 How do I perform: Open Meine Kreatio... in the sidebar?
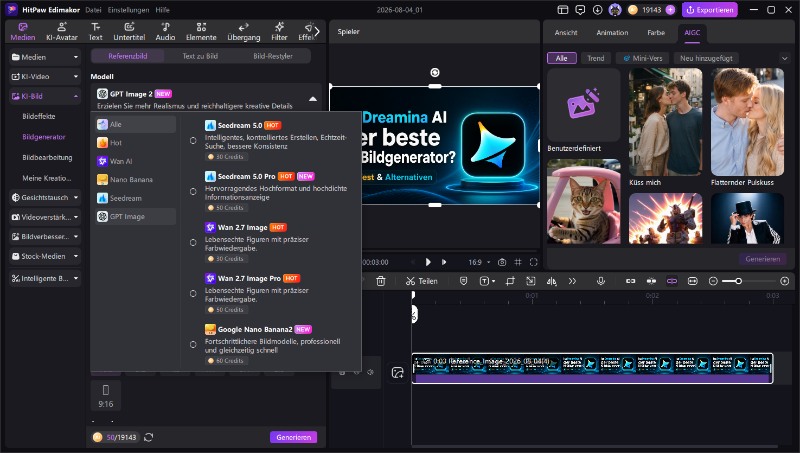46,178
